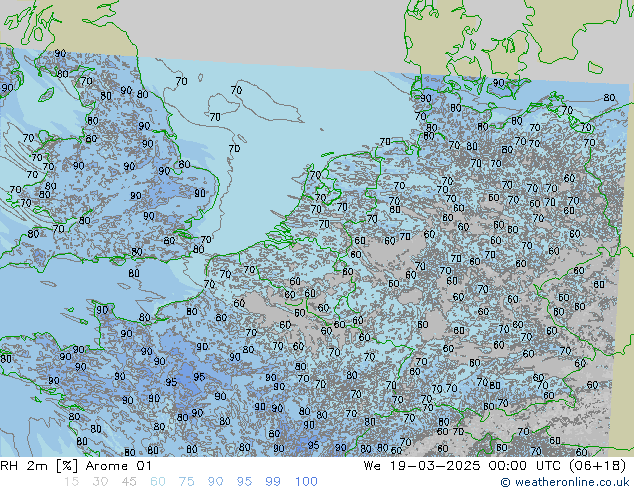Click the legend value 15
This screenshot has height=490, width=634.
(x=71, y=482)
